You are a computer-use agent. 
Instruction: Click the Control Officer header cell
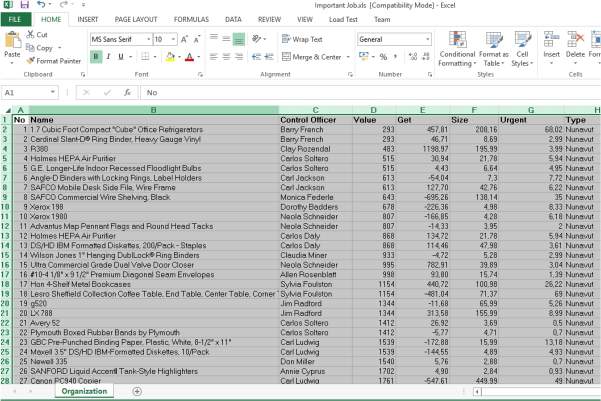(315, 120)
